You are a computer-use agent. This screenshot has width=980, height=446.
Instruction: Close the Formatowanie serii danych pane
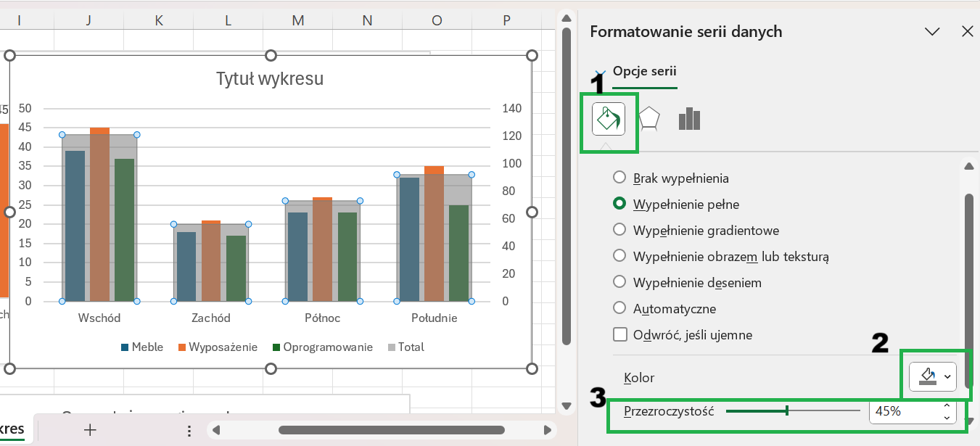[967, 31]
